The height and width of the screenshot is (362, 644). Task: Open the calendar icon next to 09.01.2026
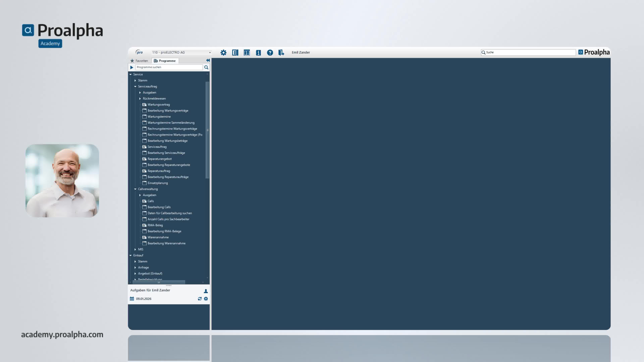pyautogui.click(x=132, y=298)
